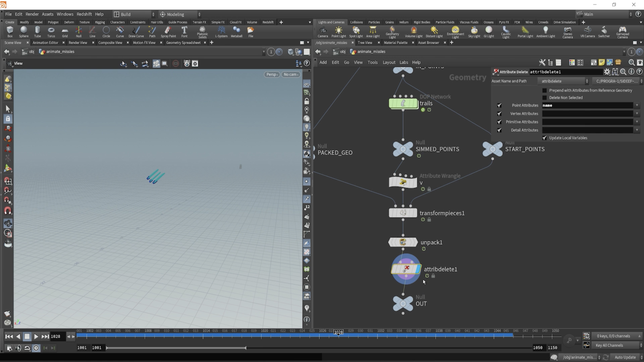The height and width of the screenshot is (362, 644).
Task: Select the L-System shelf tool
Action: (x=221, y=32)
